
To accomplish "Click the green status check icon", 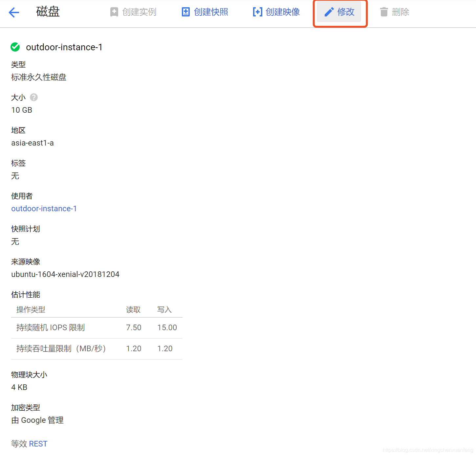I will click(x=15, y=47).
